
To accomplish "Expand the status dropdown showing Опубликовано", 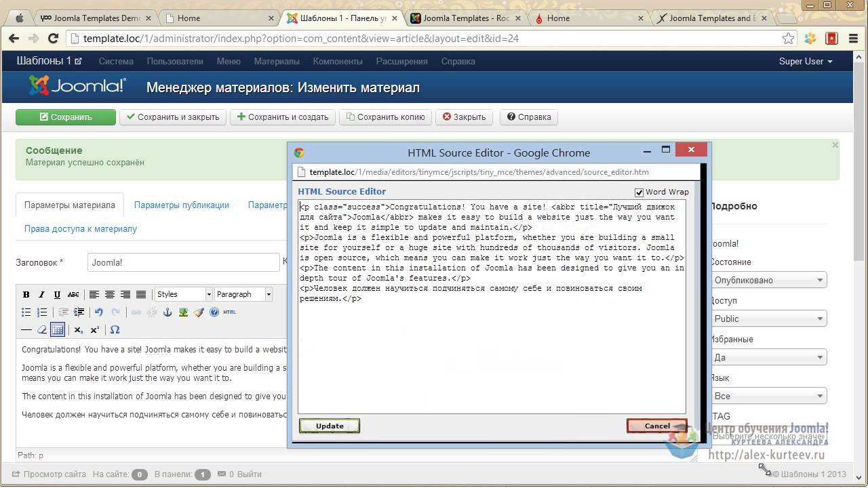I will (x=768, y=280).
